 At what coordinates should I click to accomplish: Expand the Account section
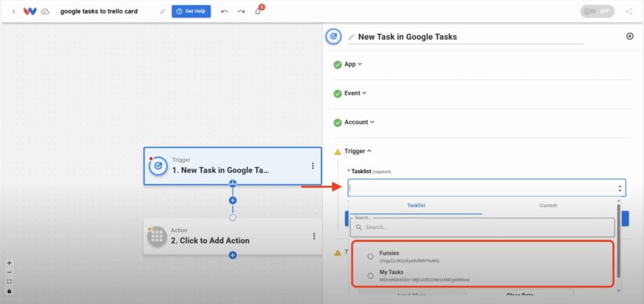point(359,122)
